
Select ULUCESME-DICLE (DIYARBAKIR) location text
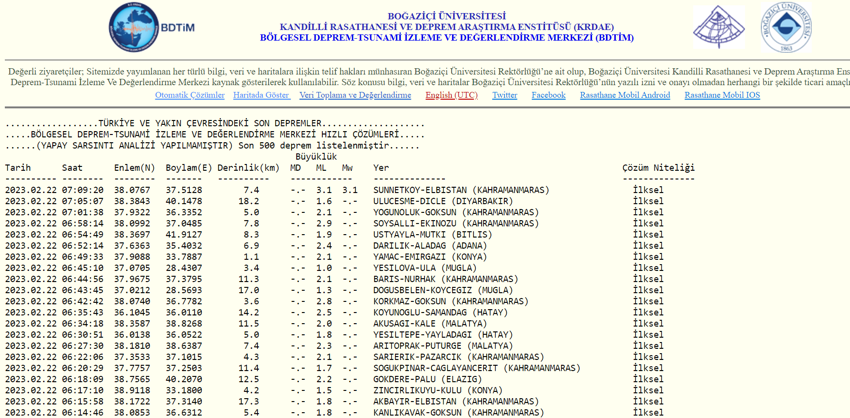(443, 201)
